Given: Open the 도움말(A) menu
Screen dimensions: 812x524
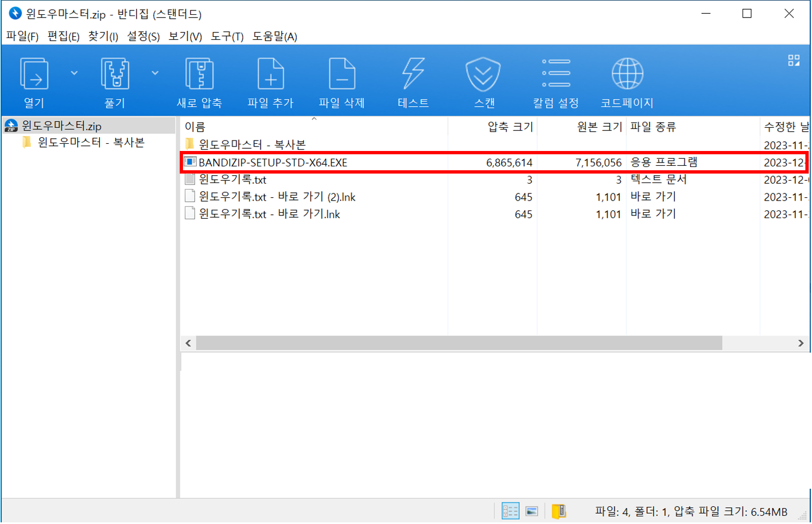Looking at the screenshot, I should pyautogui.click(x=275, y=36).
